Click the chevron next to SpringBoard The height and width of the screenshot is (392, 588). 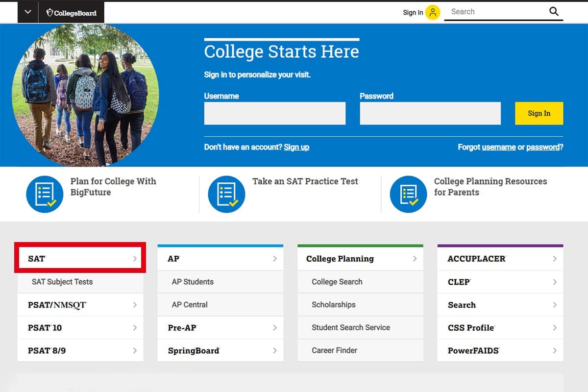tap(275, 351)
